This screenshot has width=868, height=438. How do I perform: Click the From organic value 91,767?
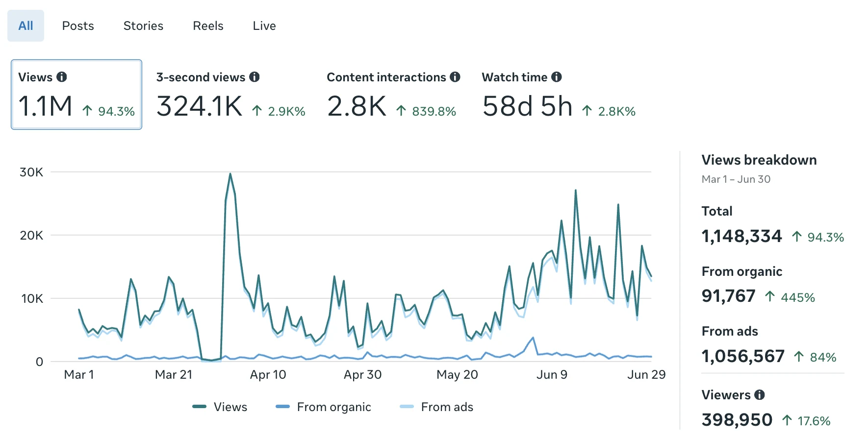pyautogui.click(x=728, y=296)
